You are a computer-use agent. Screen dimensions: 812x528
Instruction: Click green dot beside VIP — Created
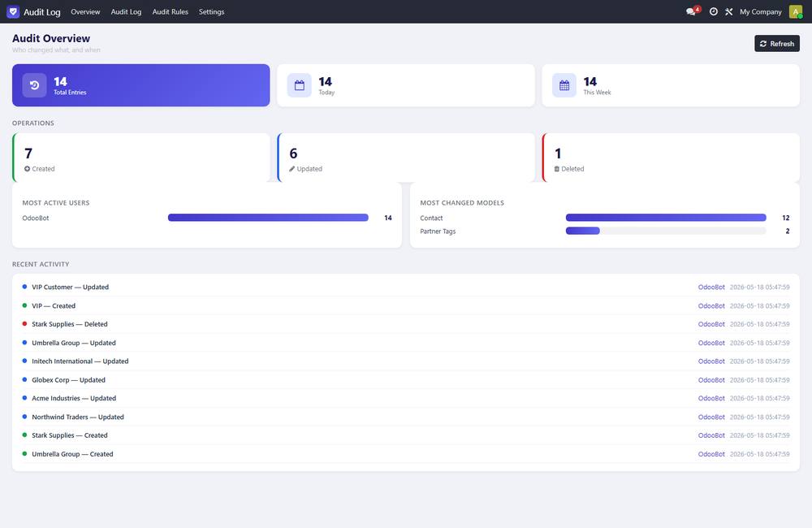24,305
